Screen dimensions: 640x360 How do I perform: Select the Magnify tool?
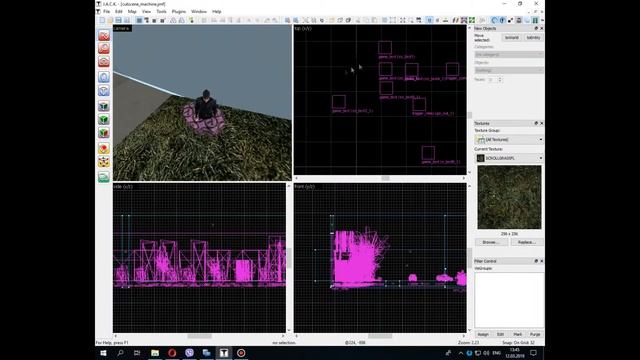(x=104, y=49)
